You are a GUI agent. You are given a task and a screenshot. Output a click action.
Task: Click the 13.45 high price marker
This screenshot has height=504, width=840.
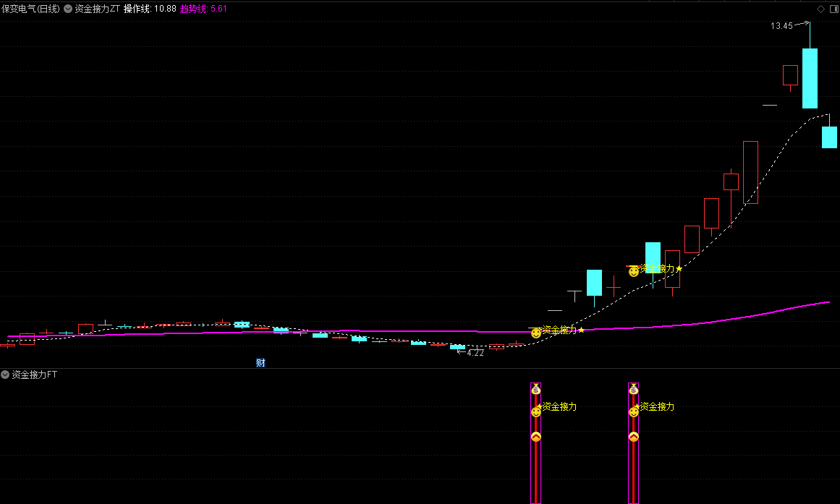781,26
